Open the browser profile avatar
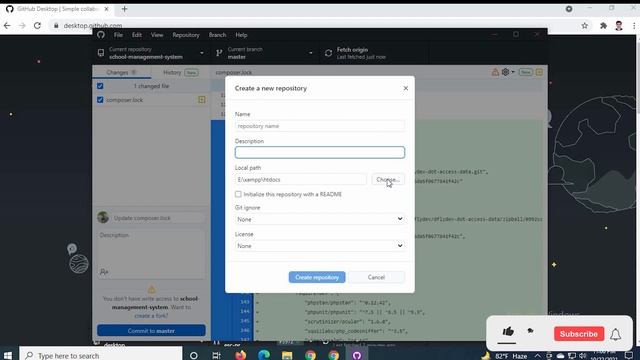The image size is (640, 360). (x=619, y=26)
